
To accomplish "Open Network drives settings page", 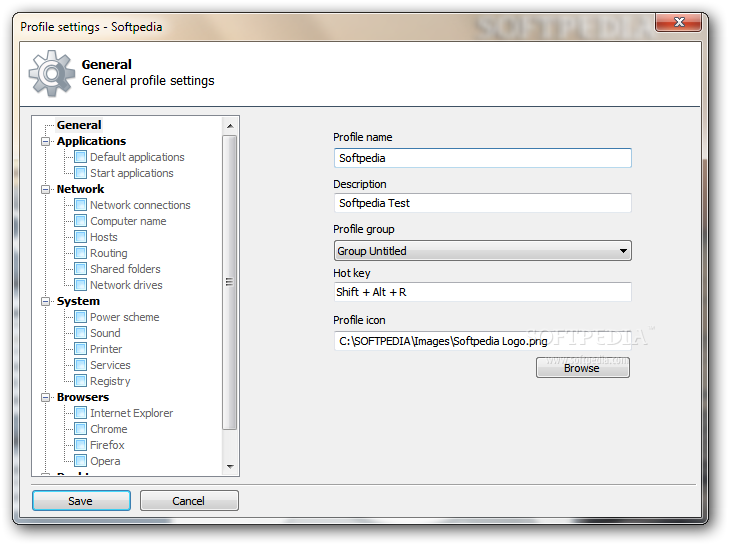I will (x=126, y=285).
